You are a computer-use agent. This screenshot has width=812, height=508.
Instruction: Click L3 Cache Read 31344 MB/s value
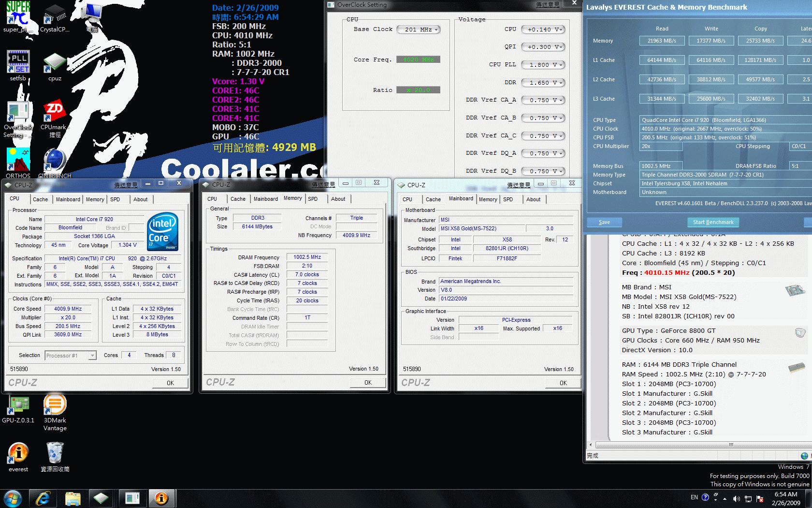tap(662, 99)
